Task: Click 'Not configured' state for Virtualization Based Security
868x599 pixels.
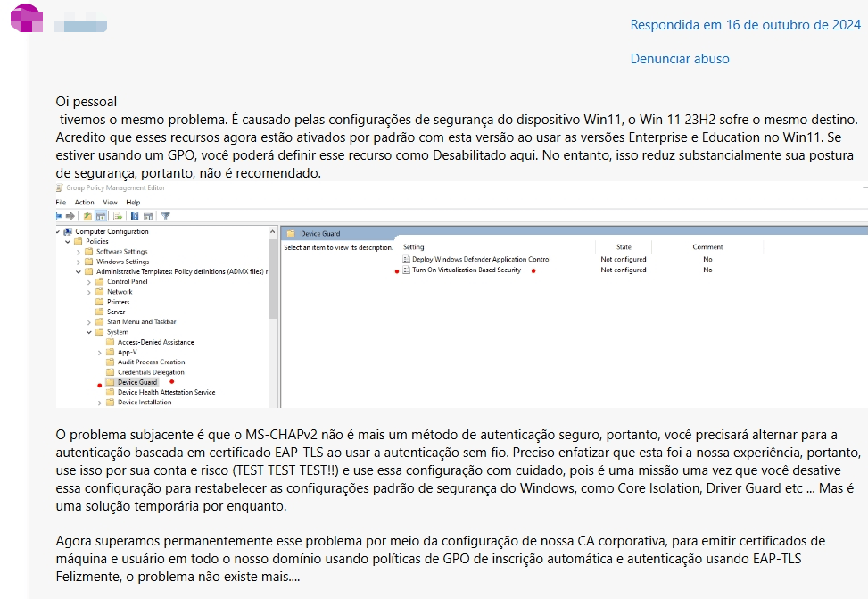Action: [x=624, y=270]
